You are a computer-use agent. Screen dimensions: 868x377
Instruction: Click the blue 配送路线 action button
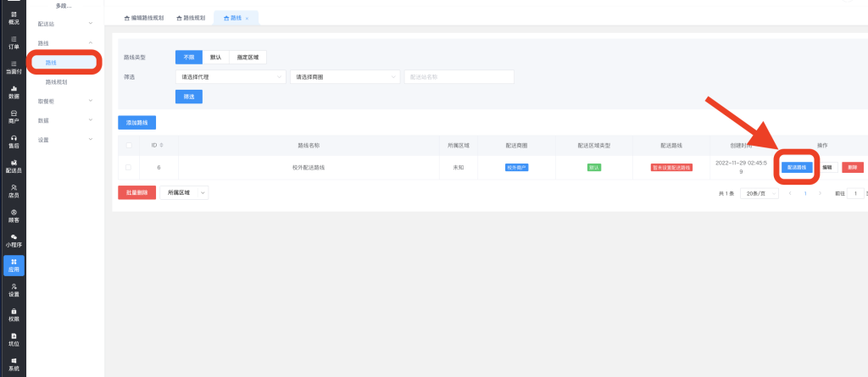pos(797,168)
